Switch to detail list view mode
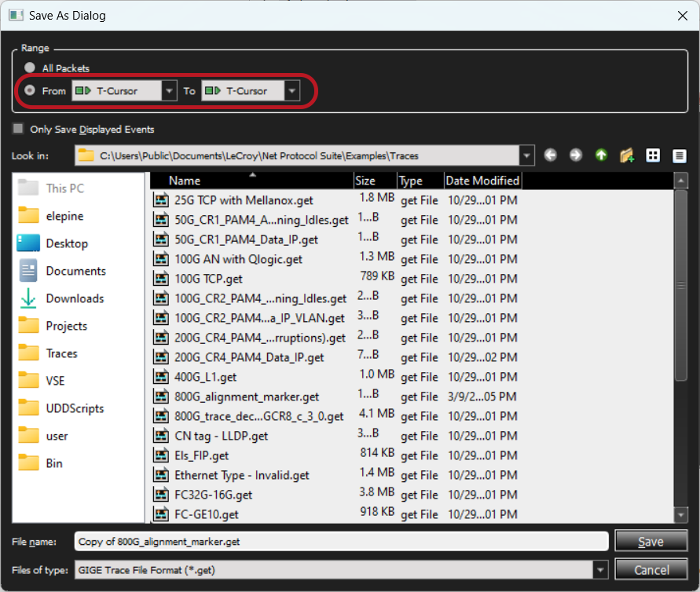Viewport: 700px width, 592px height. (x=679, y=155)
